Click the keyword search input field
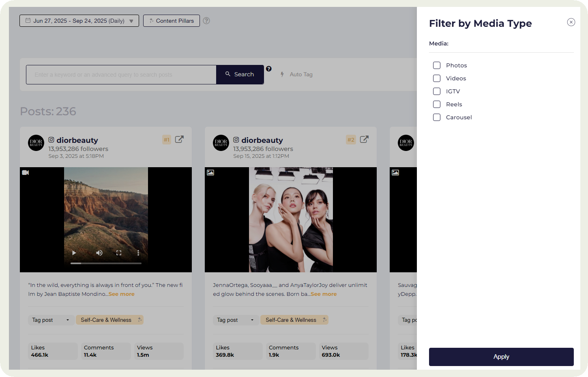The image size is (588, 377). click(121, 75)
